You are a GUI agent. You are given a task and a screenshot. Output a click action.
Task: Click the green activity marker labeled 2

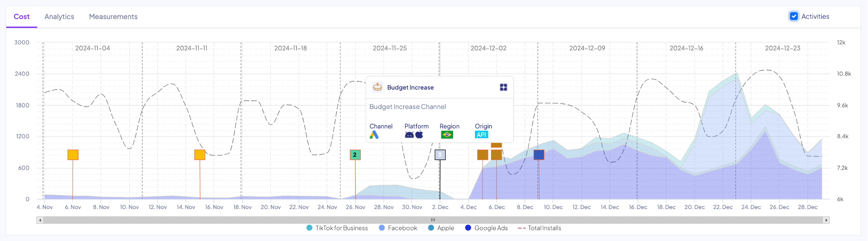(x=355, y=155)
